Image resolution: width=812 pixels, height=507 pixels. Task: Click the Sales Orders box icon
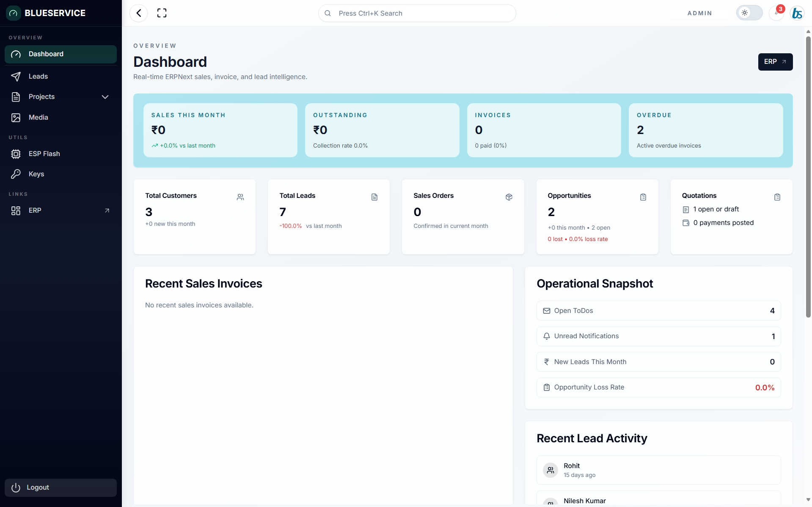509,197
